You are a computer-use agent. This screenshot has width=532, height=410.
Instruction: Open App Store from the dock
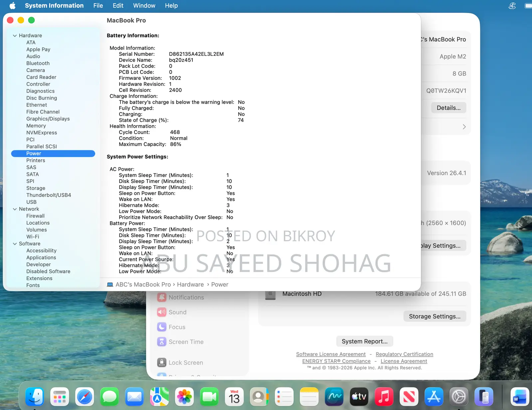tap(434, 397)
